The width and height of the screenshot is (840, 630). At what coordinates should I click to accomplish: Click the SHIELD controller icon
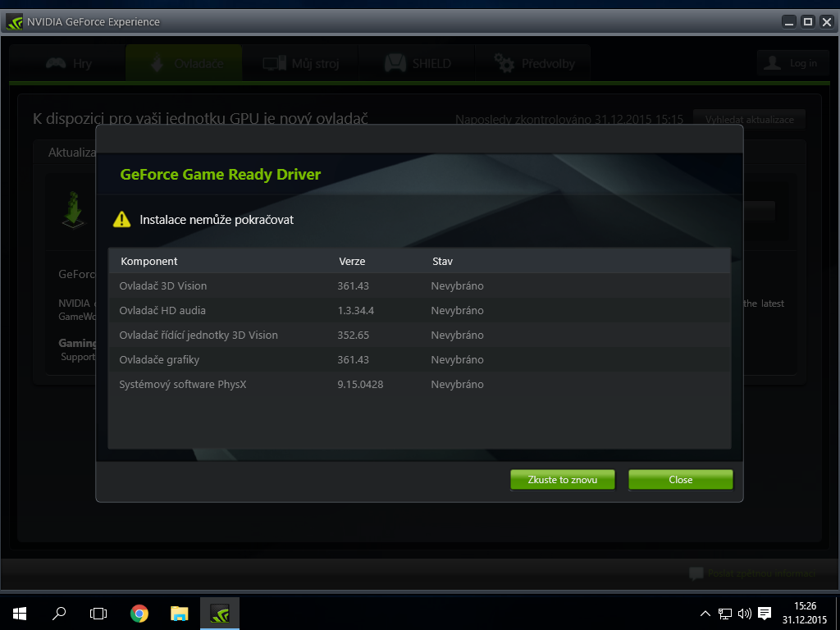395,62
